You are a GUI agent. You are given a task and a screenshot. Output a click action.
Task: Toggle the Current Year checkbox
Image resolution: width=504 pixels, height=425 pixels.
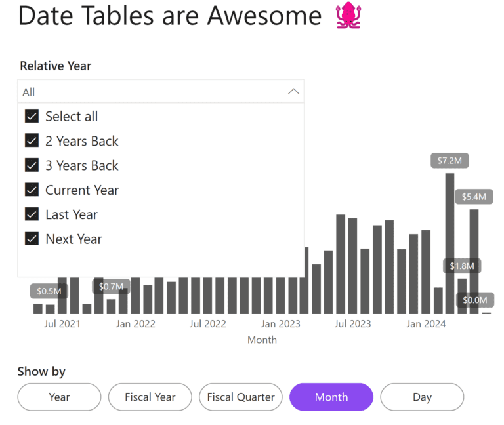click(x=31, y=190)
